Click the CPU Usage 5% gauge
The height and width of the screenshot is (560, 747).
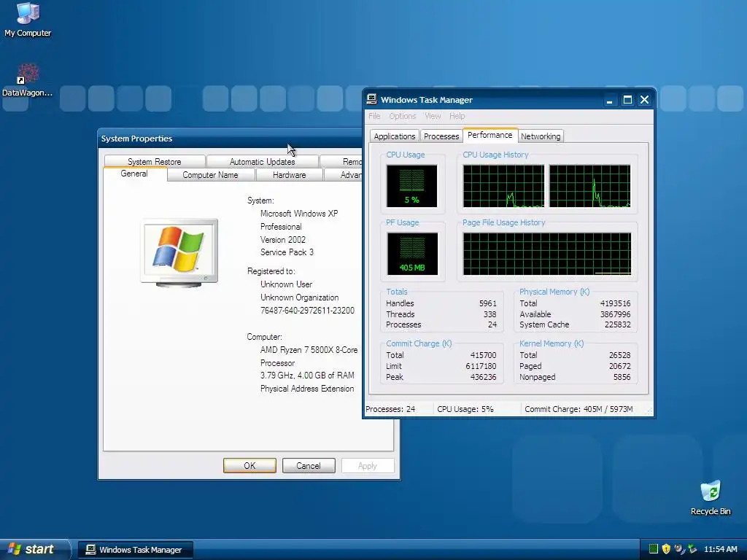[x=411, y=186]
